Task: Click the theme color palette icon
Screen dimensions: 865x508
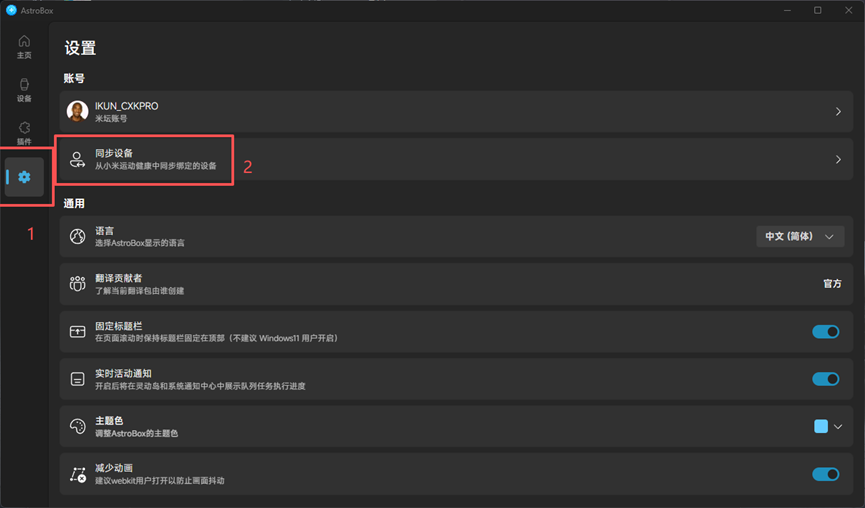Action: (78, 427)
